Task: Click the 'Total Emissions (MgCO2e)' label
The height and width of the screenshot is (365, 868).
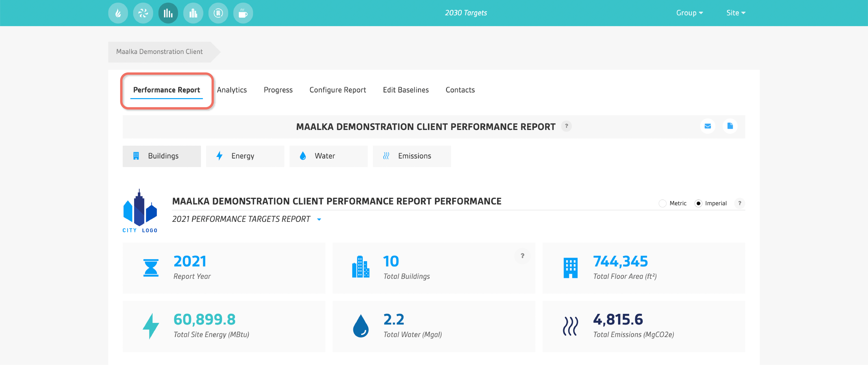Action: click(633, 335)
